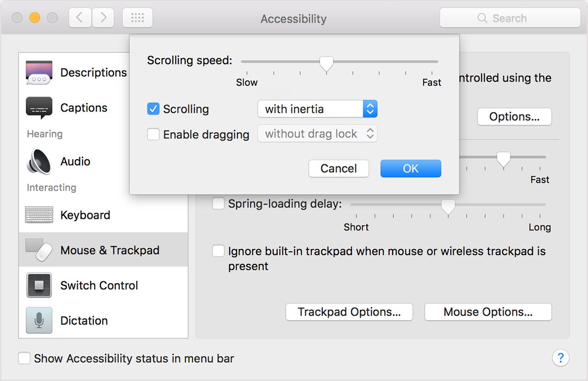Select Mouse & Trackpad in sidebar

click(x=103, y=250)
